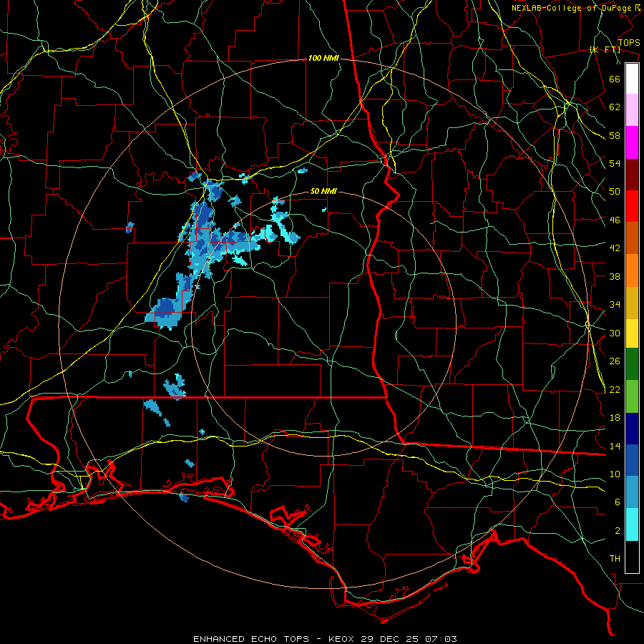Click the 66 legend value
This screenshot has width=644, height=644.
[615, 79]
